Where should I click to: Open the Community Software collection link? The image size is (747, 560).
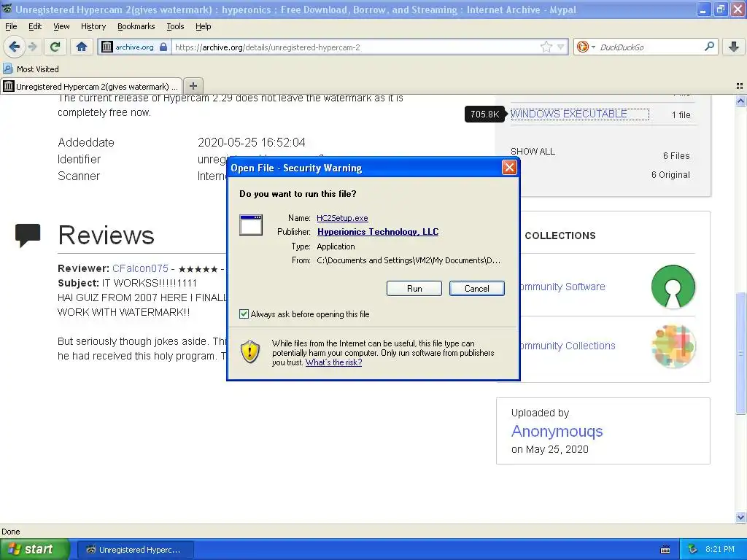click(x=562, y=287)
